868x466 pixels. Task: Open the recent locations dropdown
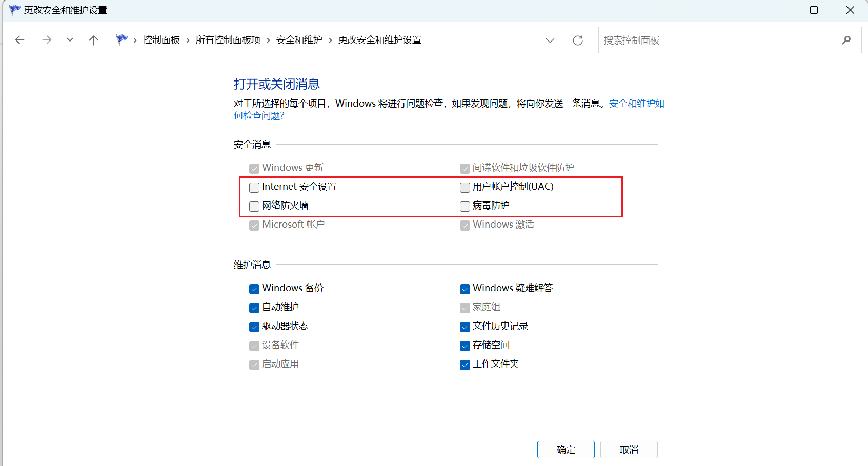(x=70, y=40)
